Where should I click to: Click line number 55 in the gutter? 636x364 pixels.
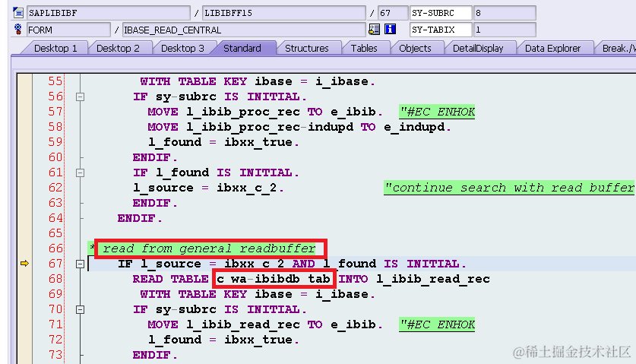55,81
